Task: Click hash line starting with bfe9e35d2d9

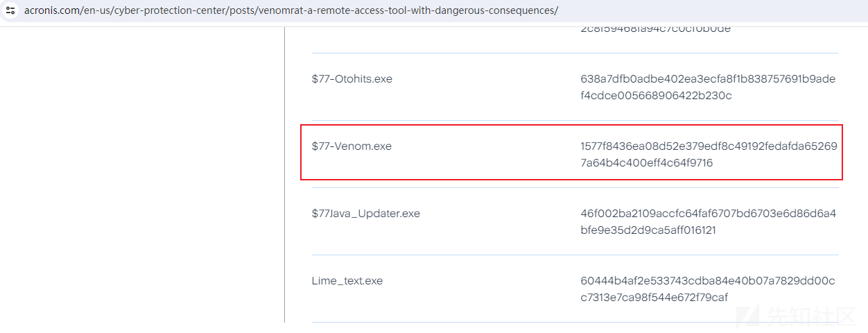Action: click(x=648, y=230)
